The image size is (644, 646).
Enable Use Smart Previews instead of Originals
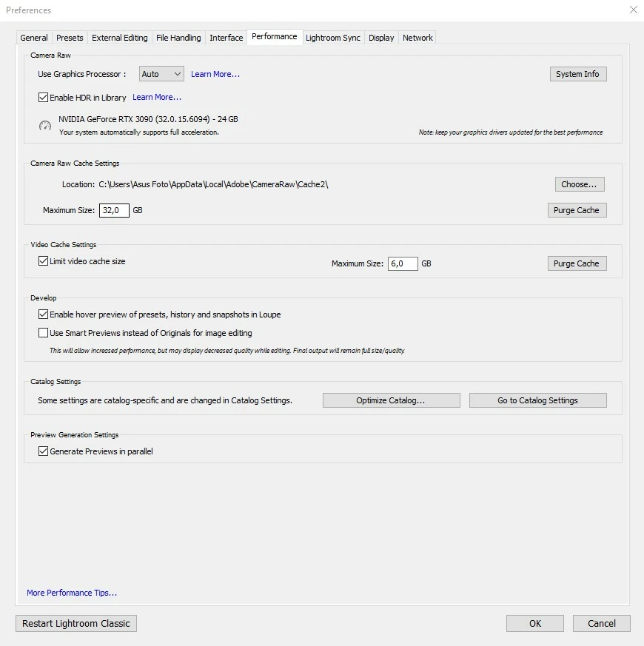(43, 332)
